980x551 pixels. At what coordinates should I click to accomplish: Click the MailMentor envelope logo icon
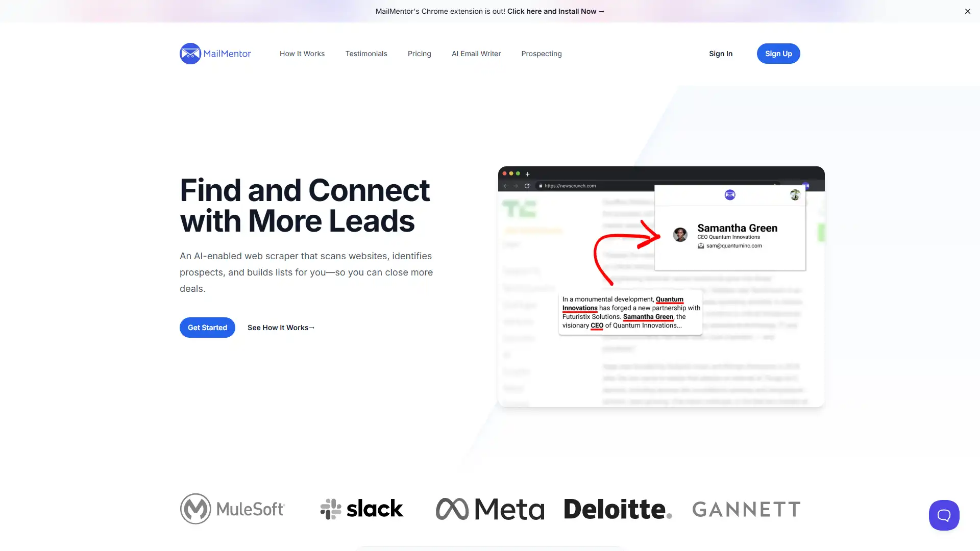(190, 53)
